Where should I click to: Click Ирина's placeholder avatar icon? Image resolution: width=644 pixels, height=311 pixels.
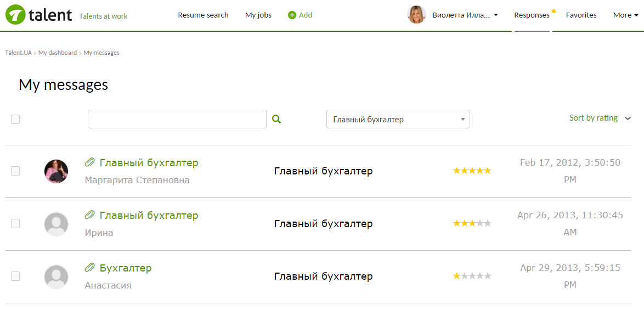point(56,224)
